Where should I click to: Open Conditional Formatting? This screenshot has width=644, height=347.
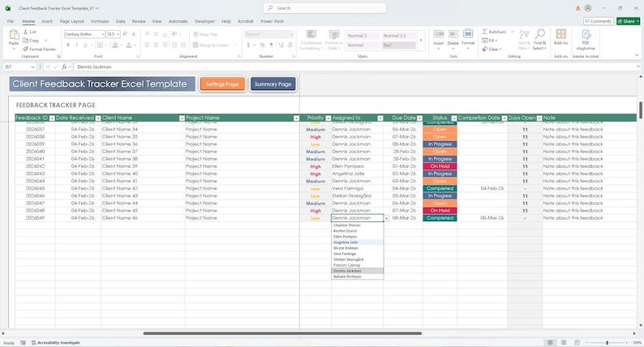pos(311,40)
